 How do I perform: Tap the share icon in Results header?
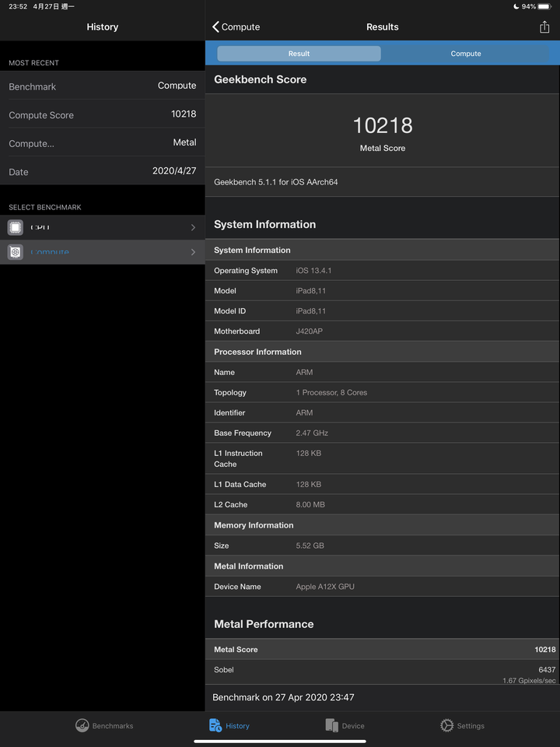click(544, 27)
